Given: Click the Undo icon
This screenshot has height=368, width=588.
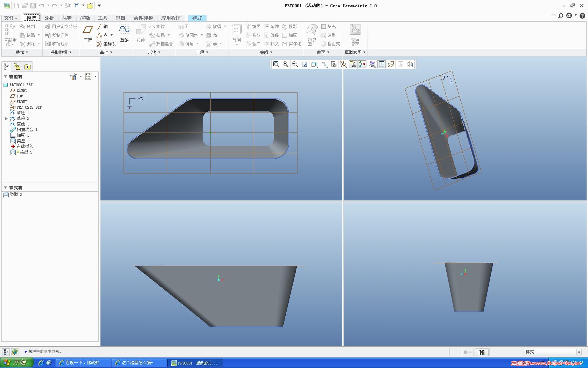Looking at the screenshot, I should tap(42, 6).
